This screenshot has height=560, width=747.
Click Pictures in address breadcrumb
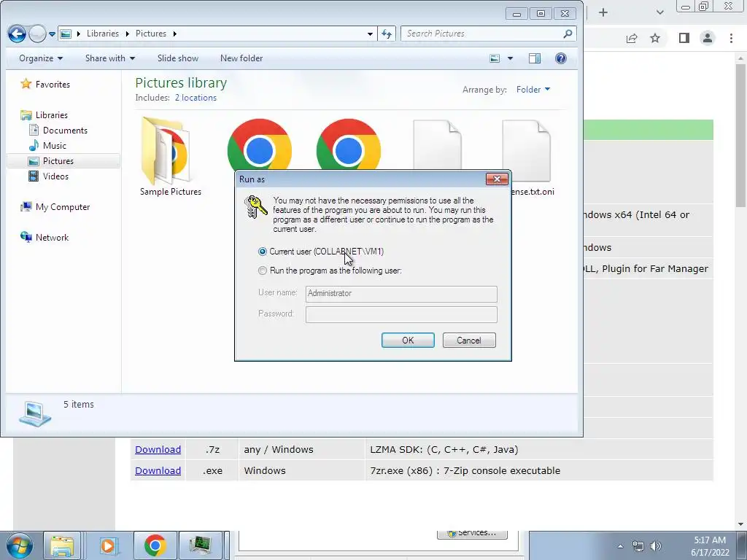click(150, 34)
